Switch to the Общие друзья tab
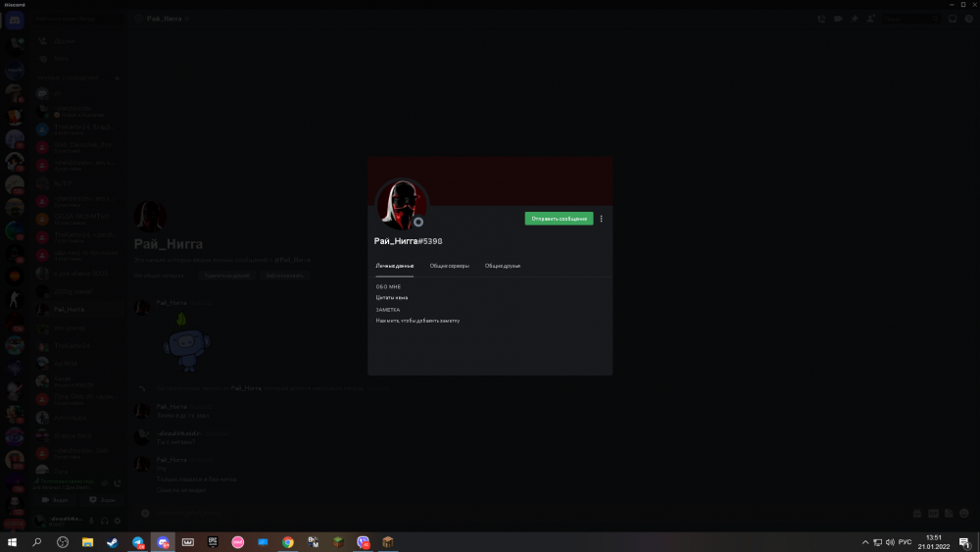Screen dimensions: 980x552 pos(503,266)
